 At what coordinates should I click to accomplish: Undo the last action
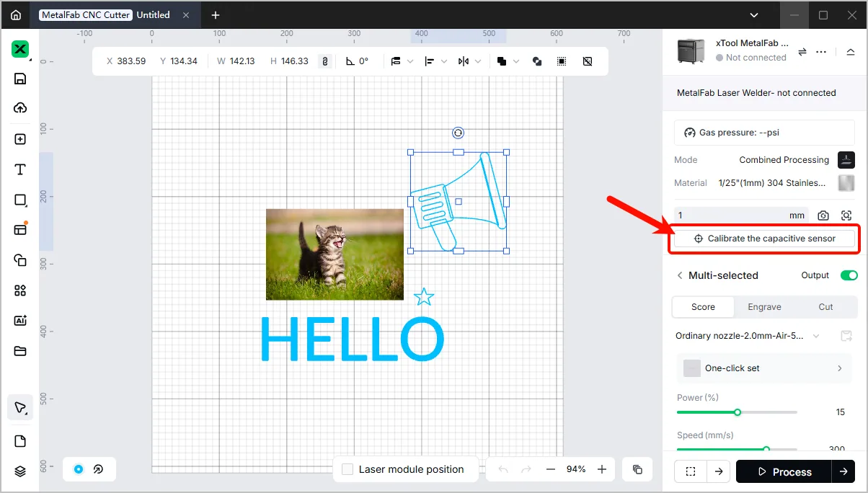click(503, 469)
